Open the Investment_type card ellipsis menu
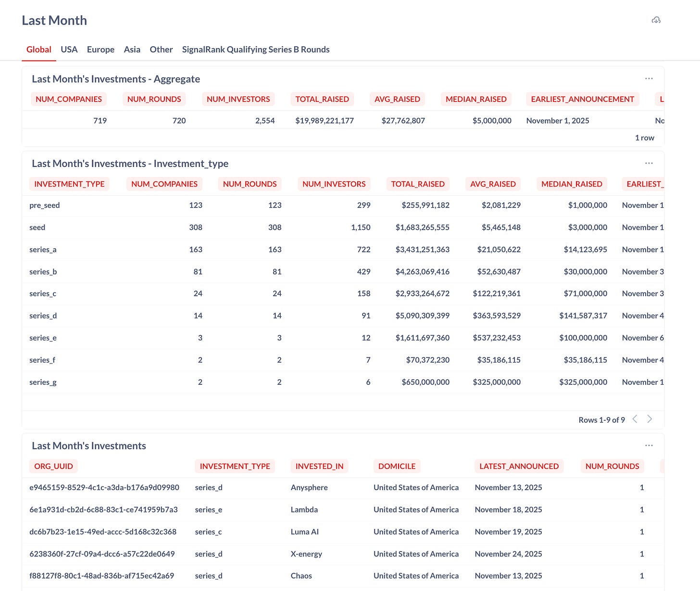Screen dimensions: 700x591 tap(649, 163)
